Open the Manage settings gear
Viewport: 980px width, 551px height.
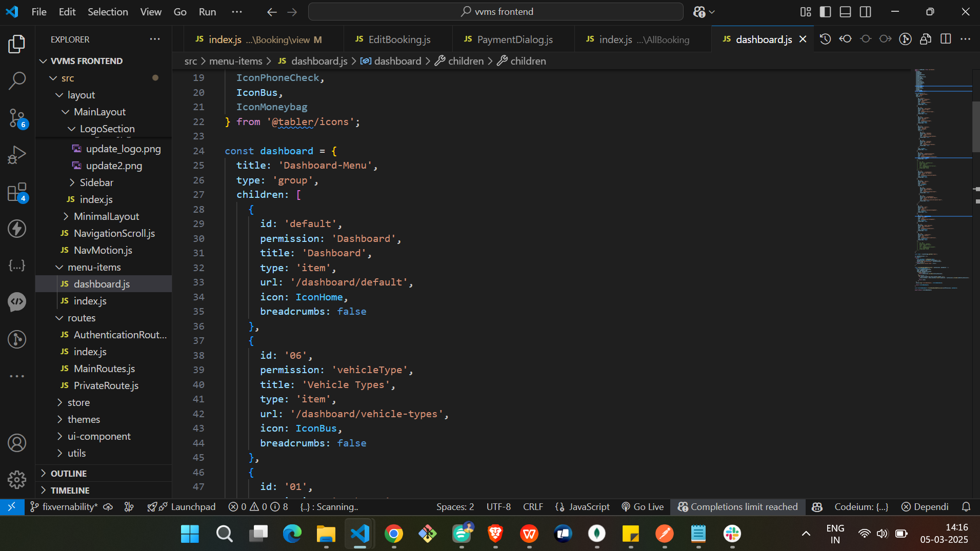tap(17, 480)
